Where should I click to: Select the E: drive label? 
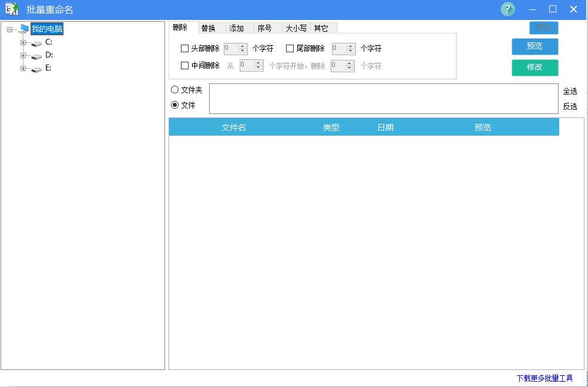[48, 68]
